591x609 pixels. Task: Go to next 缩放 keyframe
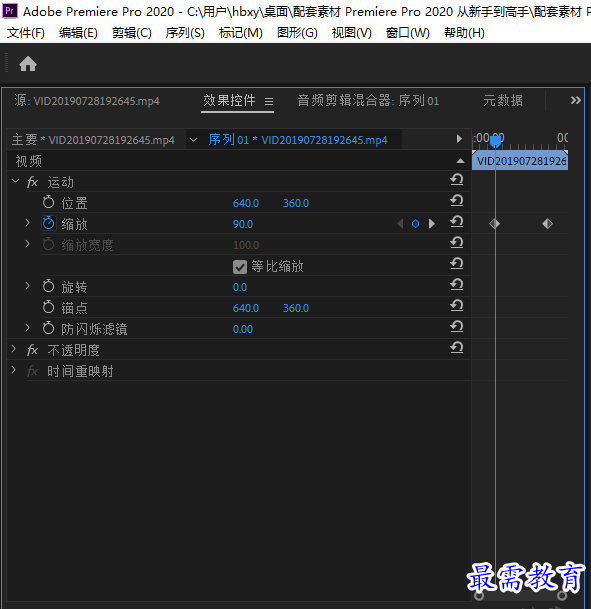431,224
